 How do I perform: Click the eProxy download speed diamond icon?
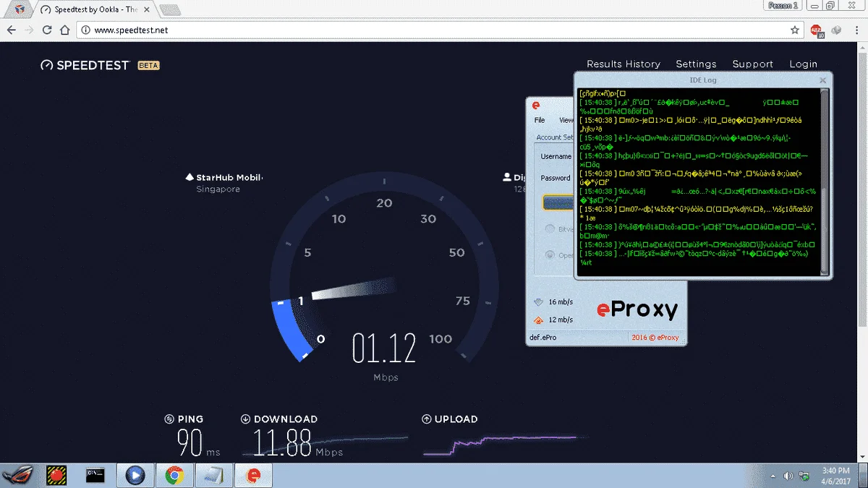pos(537,302)
